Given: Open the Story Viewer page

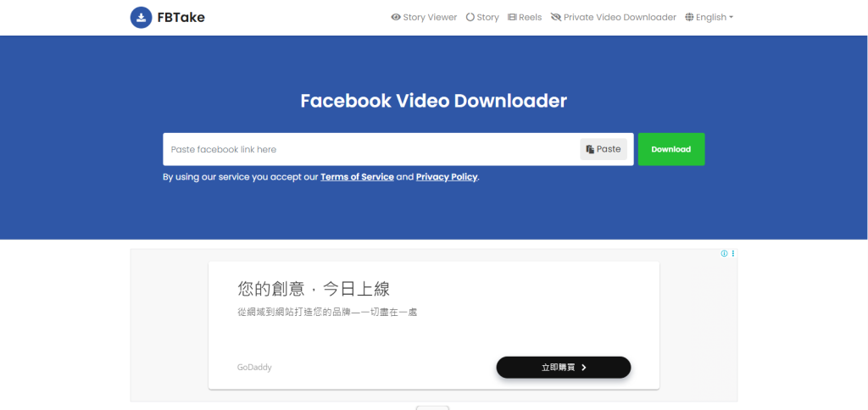Looking at the screenshot, I should coord(424,17).
